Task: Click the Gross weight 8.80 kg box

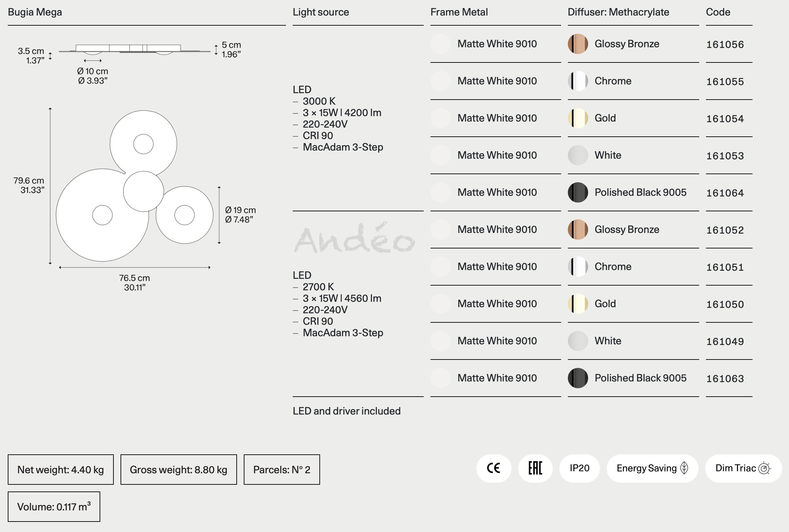Action: point(179,470)
